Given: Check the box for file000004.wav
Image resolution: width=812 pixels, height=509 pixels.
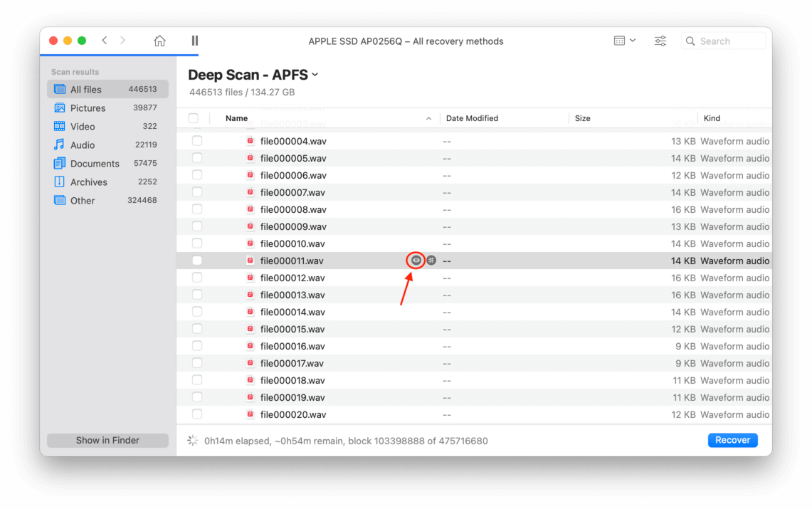Looking at the screenshot, I should [x=197, y=141].
